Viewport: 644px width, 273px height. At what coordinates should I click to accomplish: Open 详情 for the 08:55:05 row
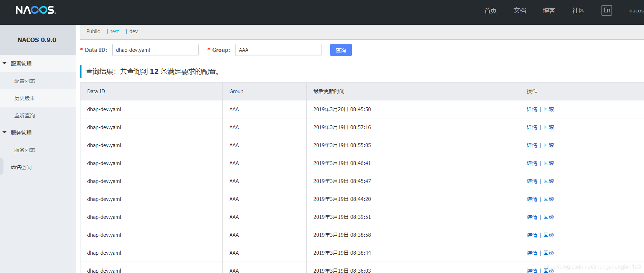(532, 145)
